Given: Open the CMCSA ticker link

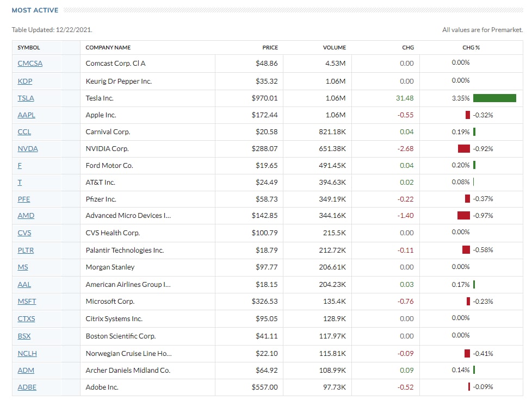Looking at the screenshot, I should click(30, 64).
